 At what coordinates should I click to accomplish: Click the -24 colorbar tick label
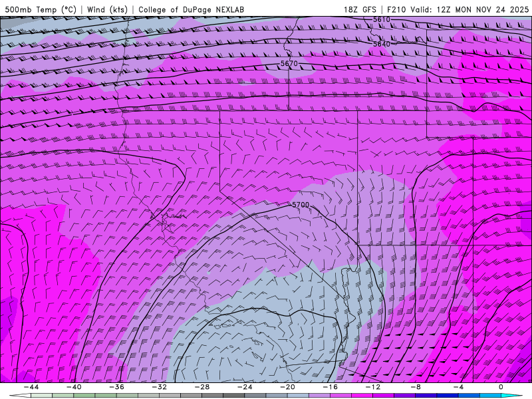tap(245, 387)
